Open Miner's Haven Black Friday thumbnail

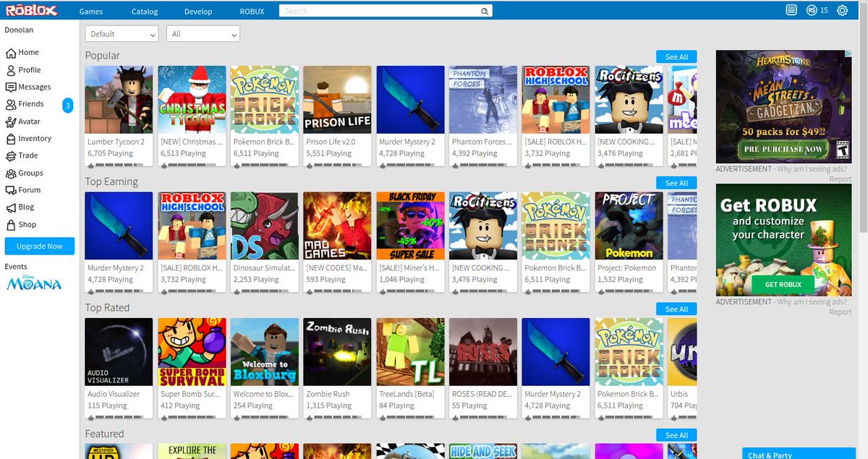coord(410,226)
